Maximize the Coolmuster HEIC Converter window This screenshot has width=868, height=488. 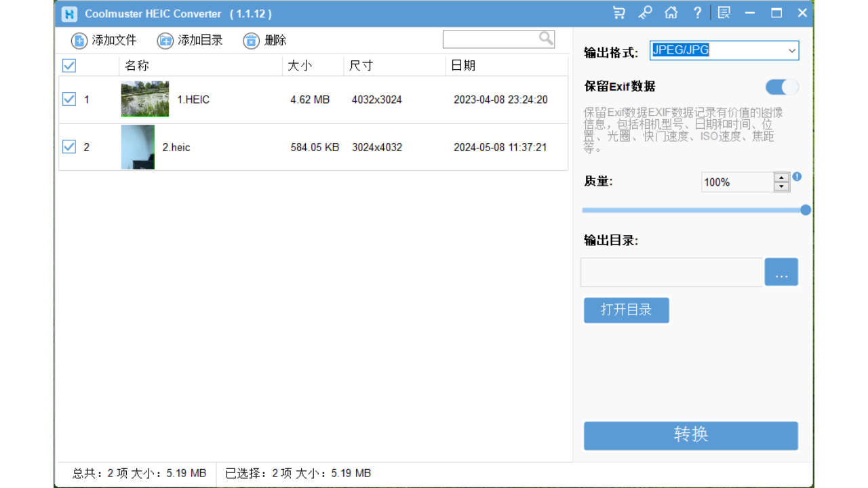pos(776,13)
